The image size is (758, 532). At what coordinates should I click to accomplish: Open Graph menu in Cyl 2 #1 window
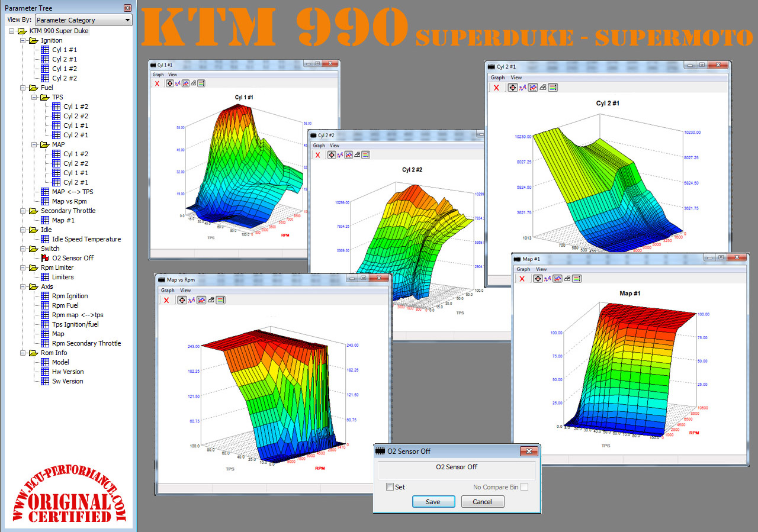498,78
